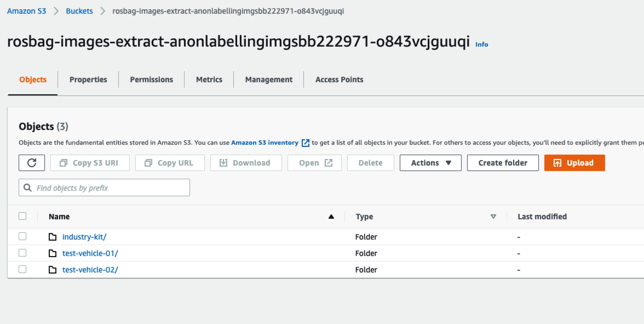Click the external link icon after Amazon S3 inventory
Screen dimensions: 644x324
point(305,143)
